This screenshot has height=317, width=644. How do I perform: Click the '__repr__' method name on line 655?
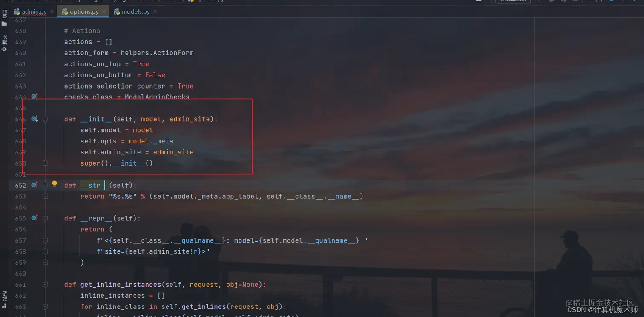pyautogui.click(x=96, y=219)
